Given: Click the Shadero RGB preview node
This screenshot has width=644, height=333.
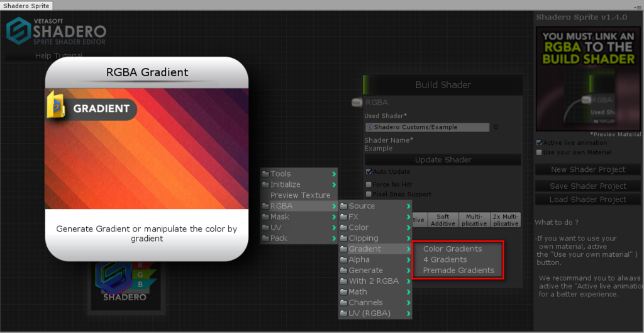Looking at the screenshot, I should pyautogui.click(x=126, y=285).
